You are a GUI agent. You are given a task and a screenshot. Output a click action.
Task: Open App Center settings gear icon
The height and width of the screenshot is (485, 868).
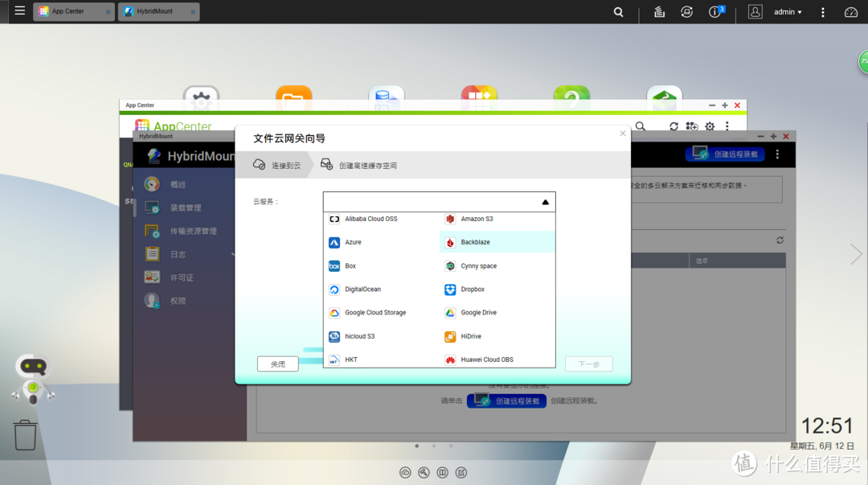tap(710, 126)
